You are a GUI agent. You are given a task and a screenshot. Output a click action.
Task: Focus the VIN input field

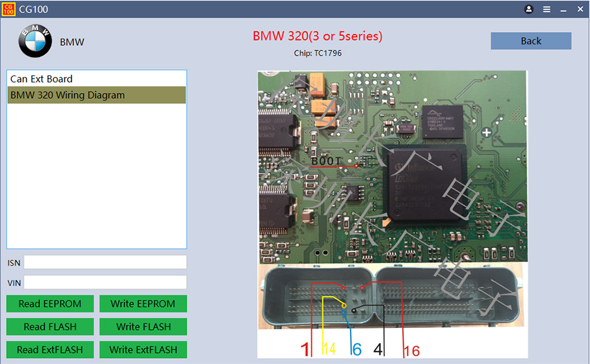tap(105, 283)
